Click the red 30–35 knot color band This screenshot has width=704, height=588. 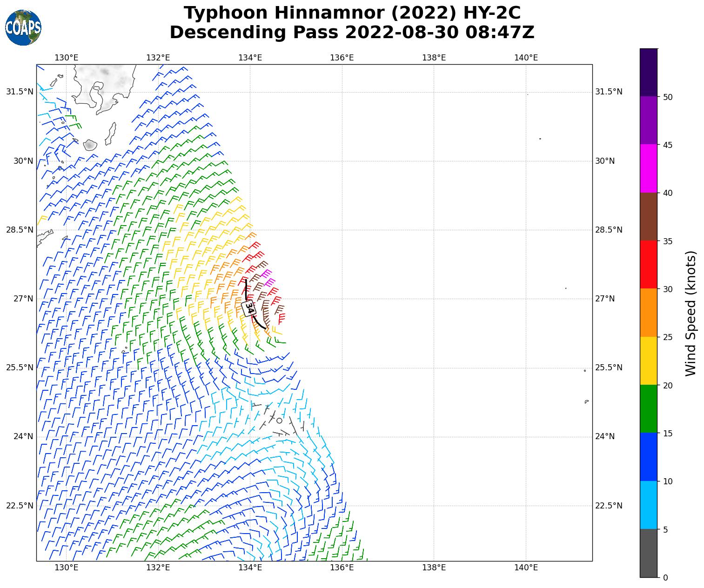pyautogui.click(x=648, y=264)
